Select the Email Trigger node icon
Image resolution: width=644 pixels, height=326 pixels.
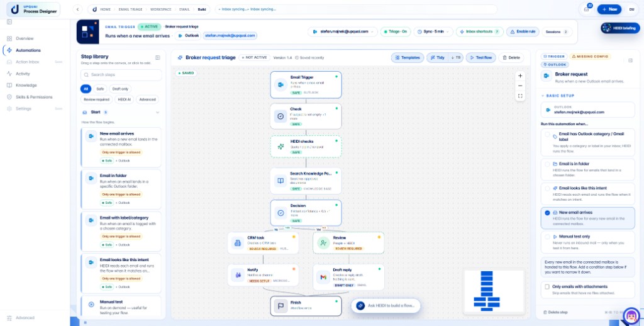pos(280,85)
